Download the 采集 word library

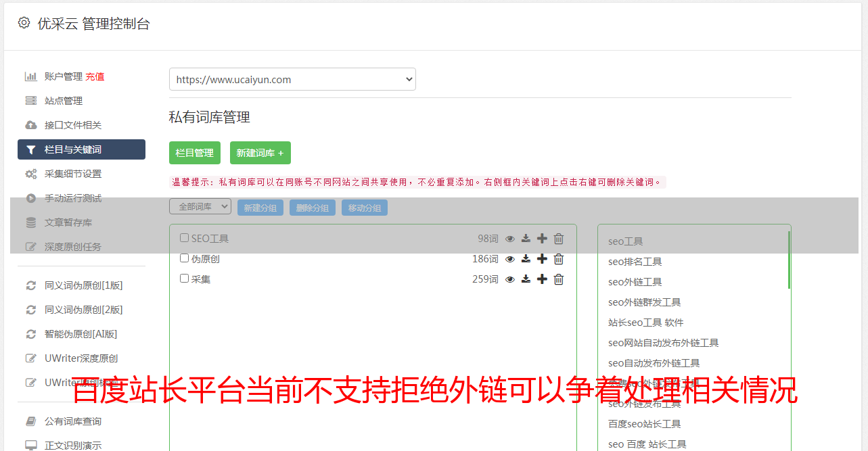pos(526,279)
